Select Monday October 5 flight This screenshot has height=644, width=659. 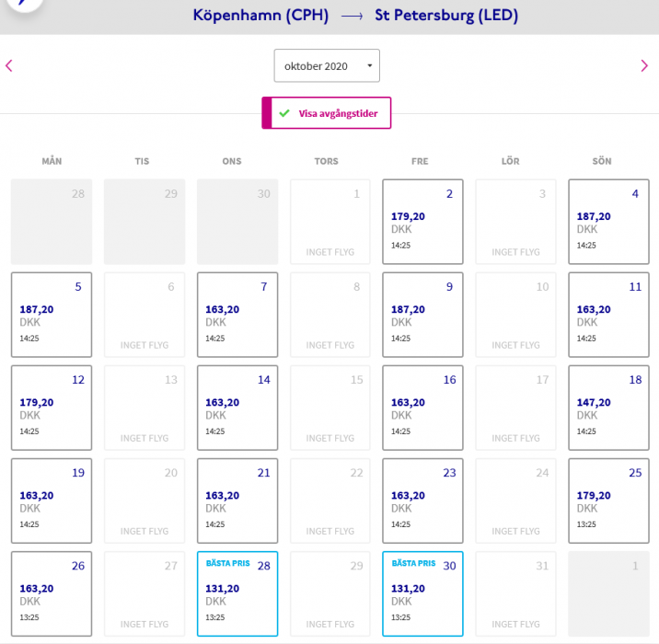[52, 314]
